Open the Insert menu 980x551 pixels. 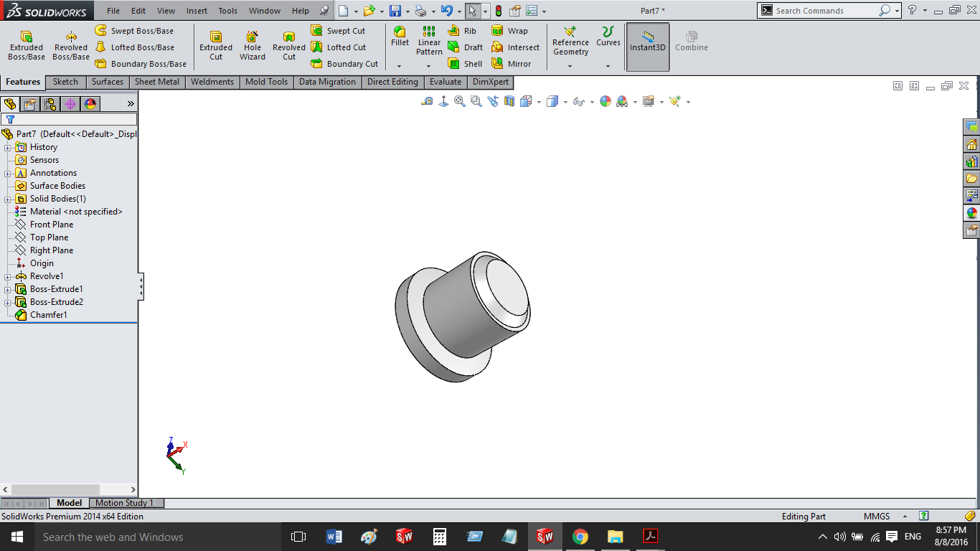tap(197, 11)
